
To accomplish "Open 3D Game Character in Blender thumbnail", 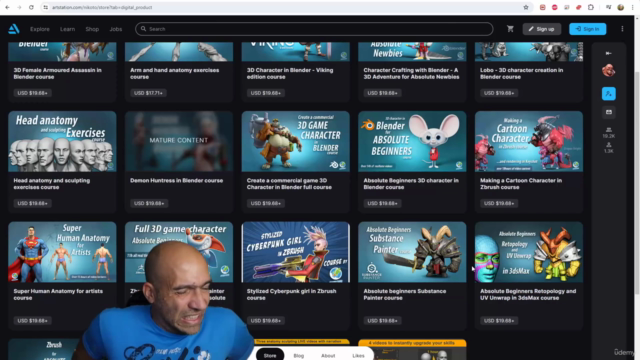I will point(296,141).
